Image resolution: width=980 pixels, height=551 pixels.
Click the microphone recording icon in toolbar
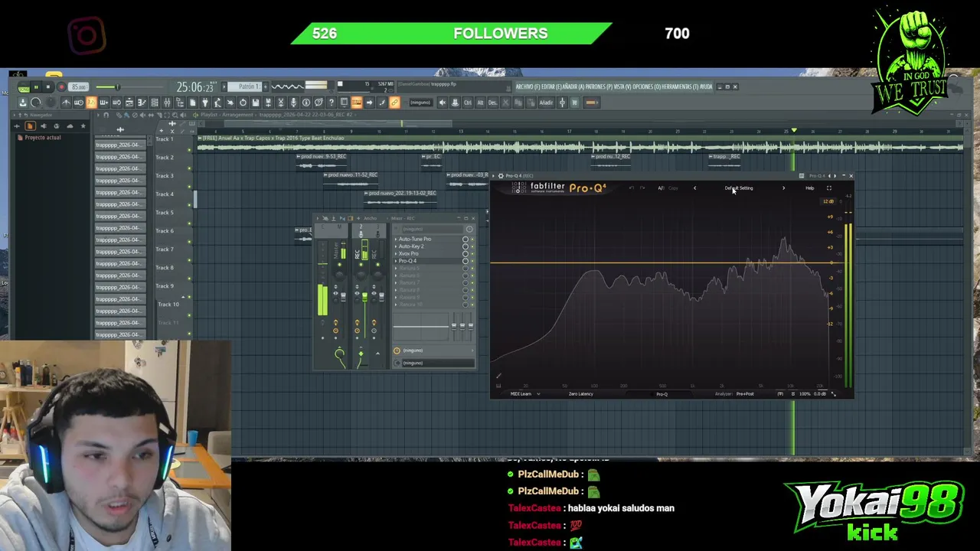click(293, 103)
